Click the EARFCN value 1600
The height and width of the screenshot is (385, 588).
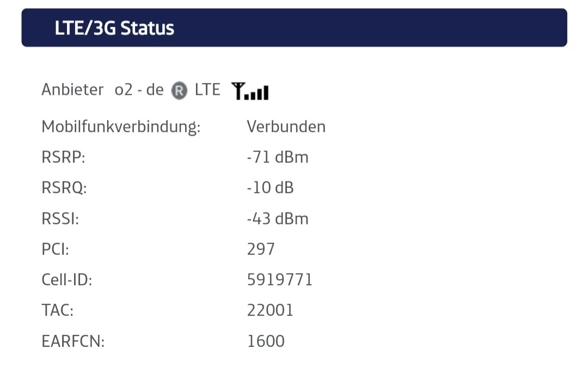pos(266,341)
